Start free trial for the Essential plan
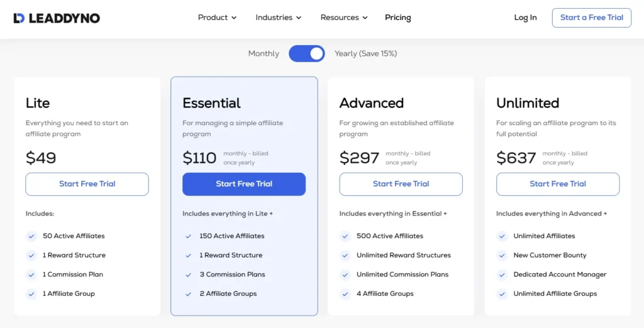Screen dimensions: 644x328 pyautogui.click(x=244, y=184)
